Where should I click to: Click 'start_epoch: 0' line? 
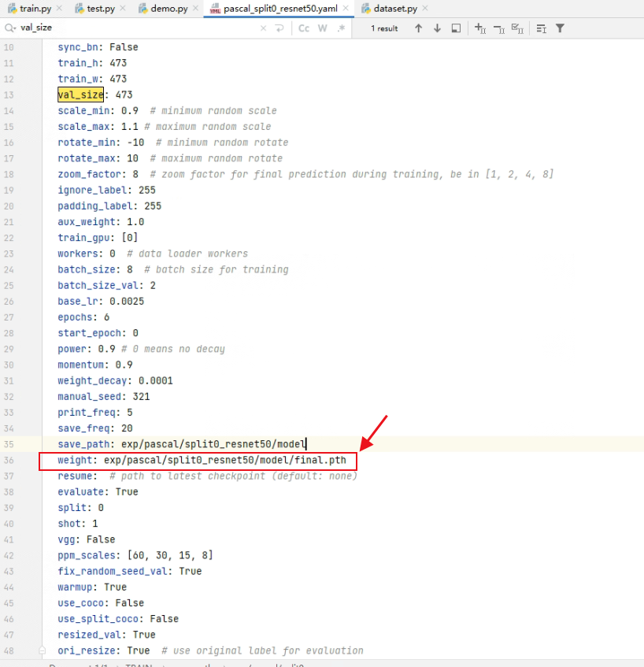(98, 333)
